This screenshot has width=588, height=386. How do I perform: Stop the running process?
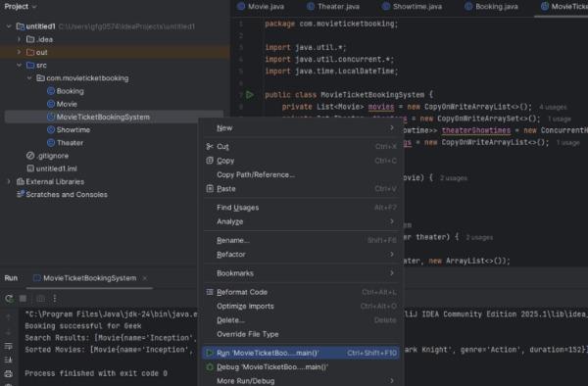tap(23, 299)
